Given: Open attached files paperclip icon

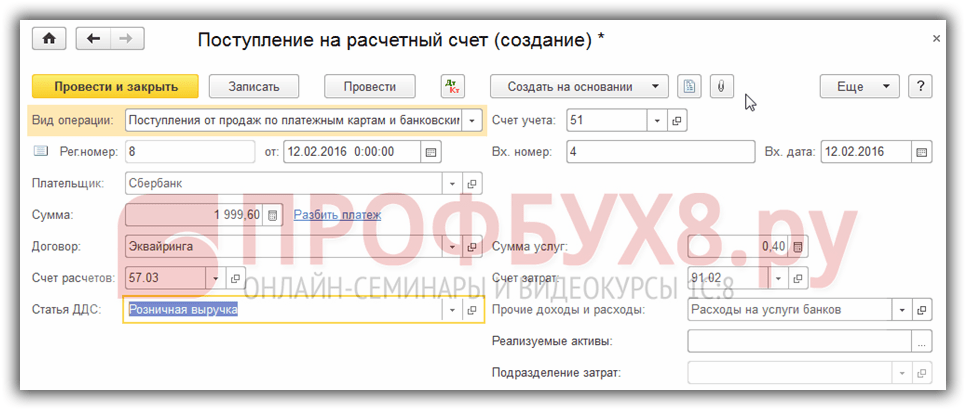Looking at the screenshot, I should tap(722, 87).
